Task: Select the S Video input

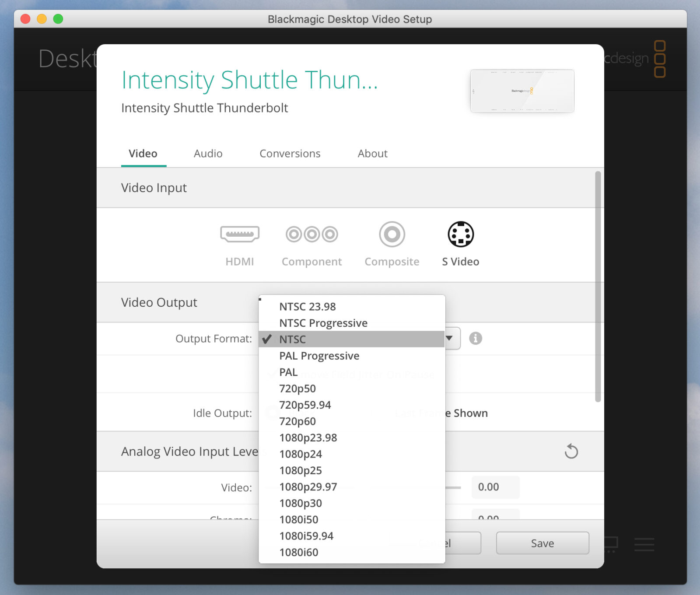Action: pyautogui.click(x=460, y=243)
